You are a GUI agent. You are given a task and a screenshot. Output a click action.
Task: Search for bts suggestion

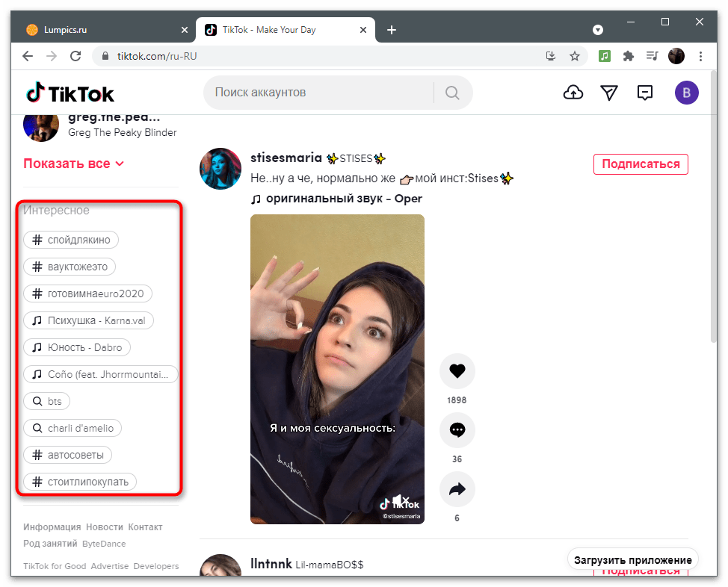[46, 401]
